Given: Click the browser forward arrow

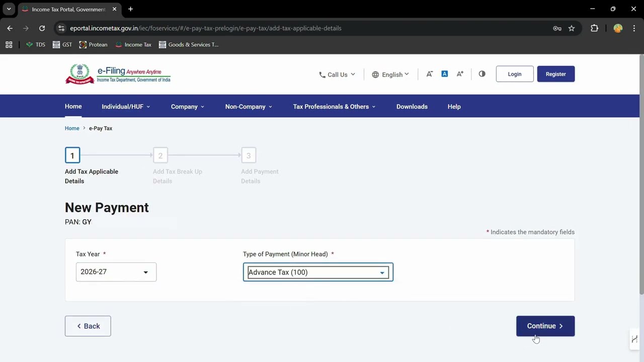Looking at the screenshot, I should (26, 28).
